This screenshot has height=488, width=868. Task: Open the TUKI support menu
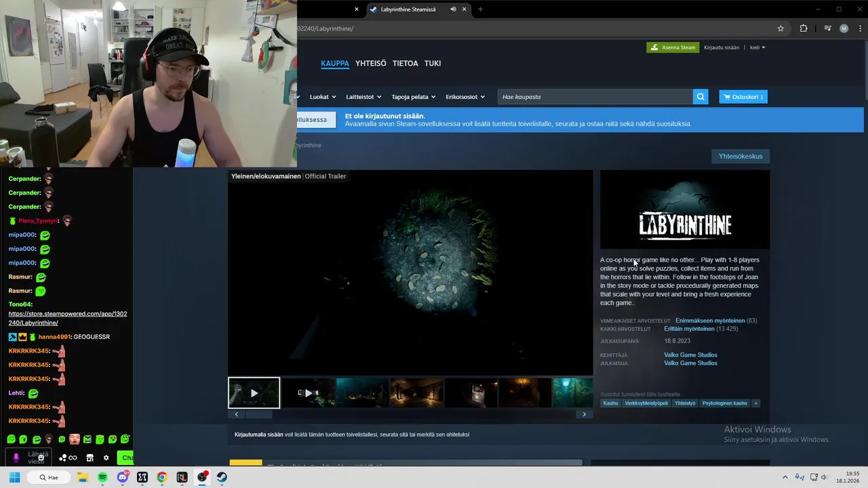tap(433, 63)
